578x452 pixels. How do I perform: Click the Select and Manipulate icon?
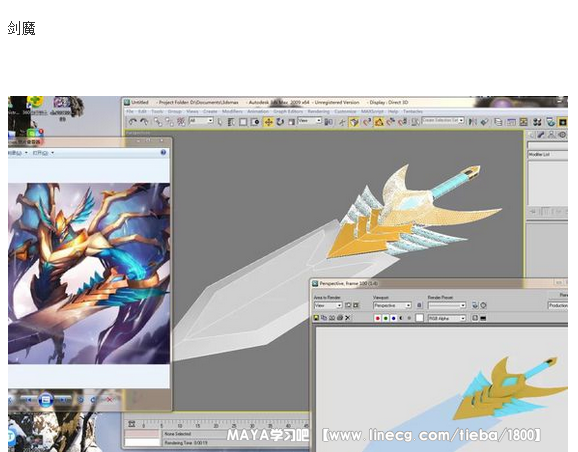click(x=342, y=122)
